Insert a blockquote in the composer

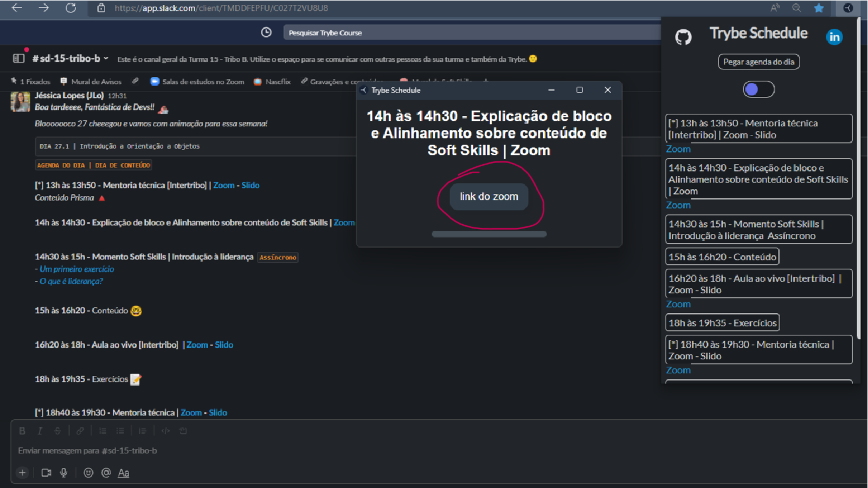point(143,431)
